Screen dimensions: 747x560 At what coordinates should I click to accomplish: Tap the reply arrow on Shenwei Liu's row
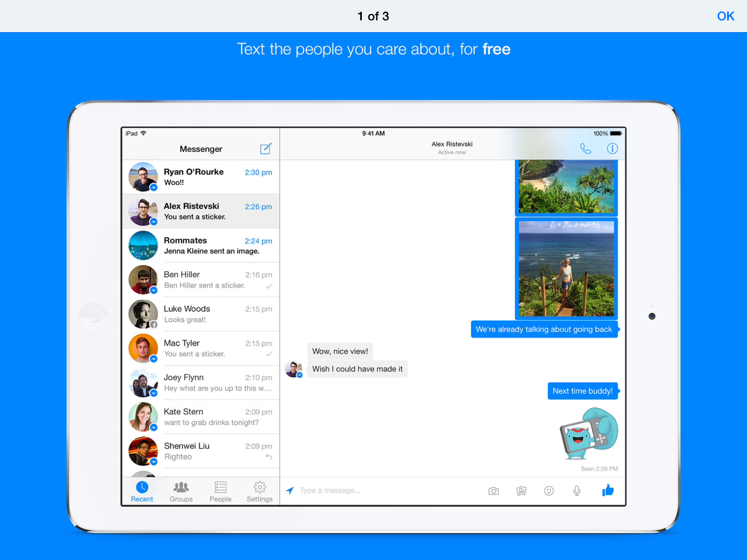(x=269, y=457)
